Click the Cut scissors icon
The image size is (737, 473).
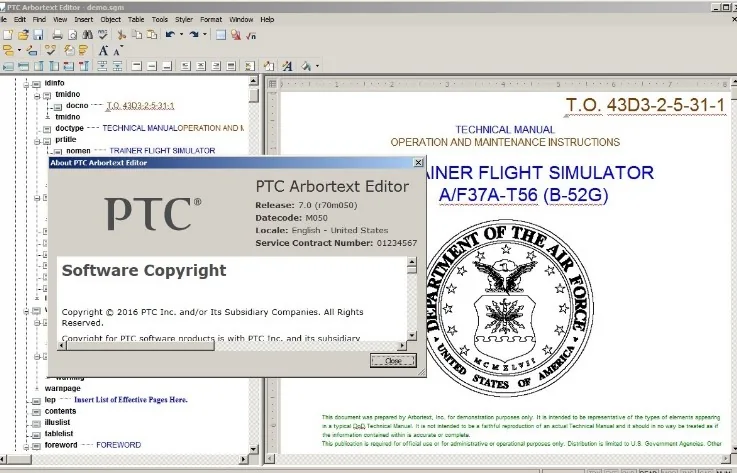[x=121, y=35]
